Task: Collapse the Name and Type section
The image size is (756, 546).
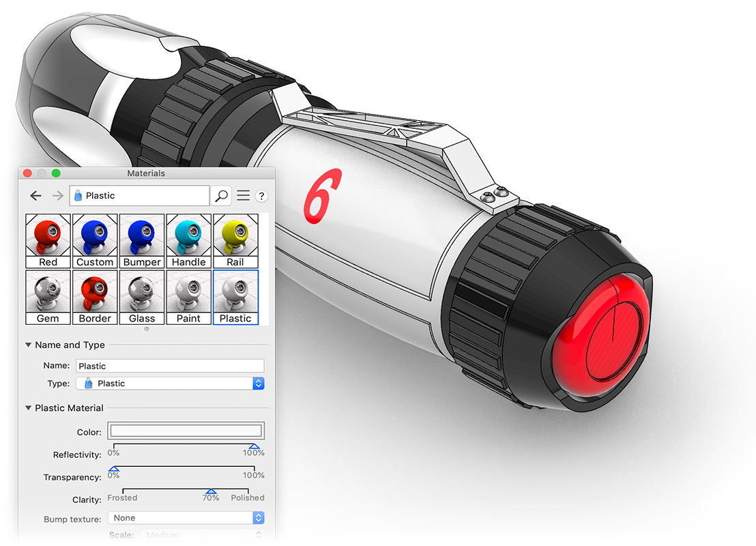Action: 29,345
